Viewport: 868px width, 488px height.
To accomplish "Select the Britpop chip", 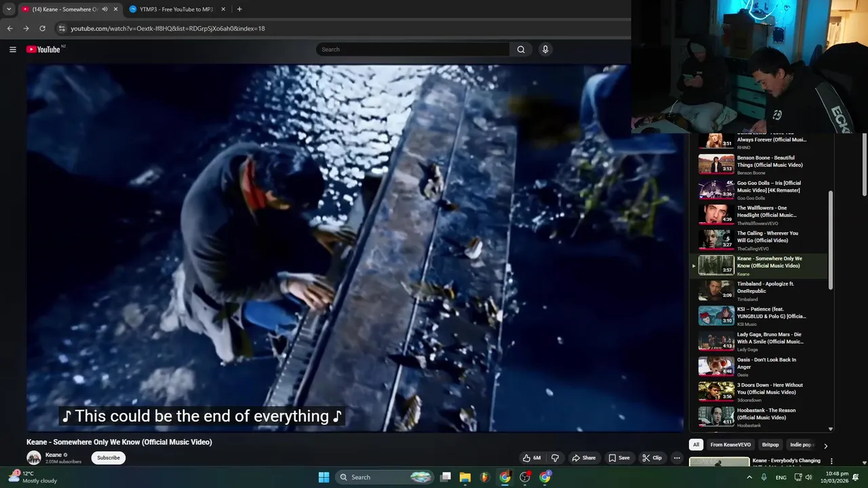I will click(x=770, y=445).
